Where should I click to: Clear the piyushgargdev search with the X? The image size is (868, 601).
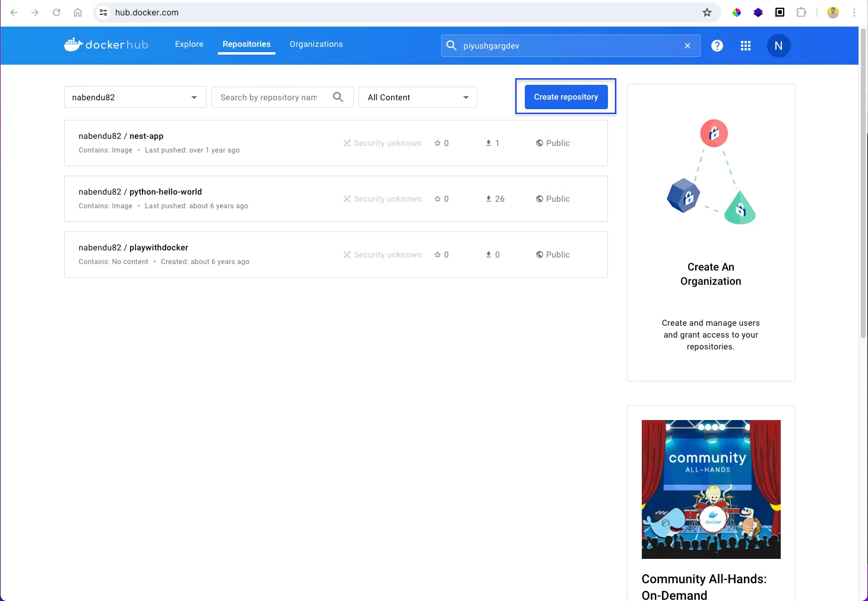pyautogui.click(x=688, y=46)
